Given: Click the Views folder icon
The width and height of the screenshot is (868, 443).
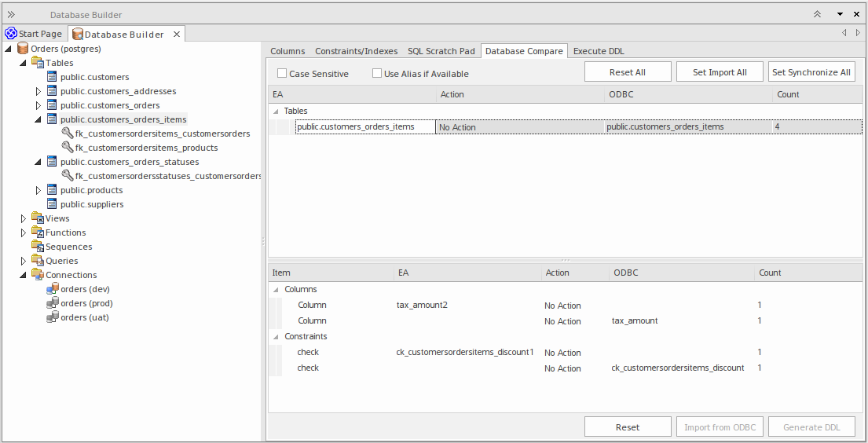Looking at the screenshot, I should pyautogui.click(x=38, y=218).
